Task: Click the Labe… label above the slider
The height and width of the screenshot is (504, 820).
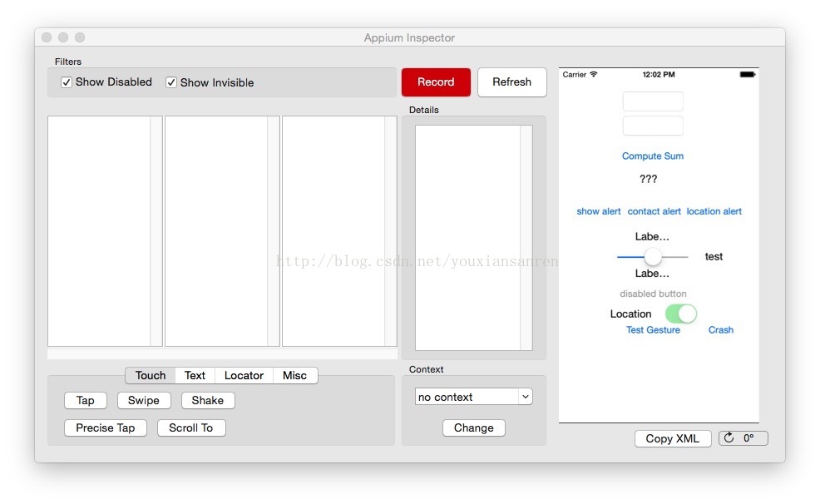Action: (652, 236)
